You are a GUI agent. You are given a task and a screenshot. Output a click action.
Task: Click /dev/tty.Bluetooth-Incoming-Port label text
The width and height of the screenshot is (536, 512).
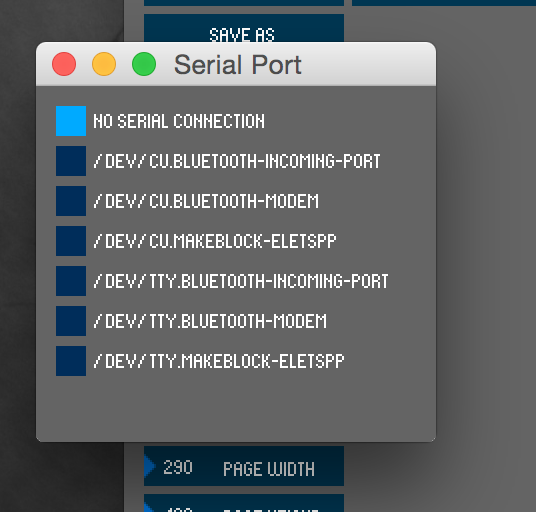click(241, 281)
